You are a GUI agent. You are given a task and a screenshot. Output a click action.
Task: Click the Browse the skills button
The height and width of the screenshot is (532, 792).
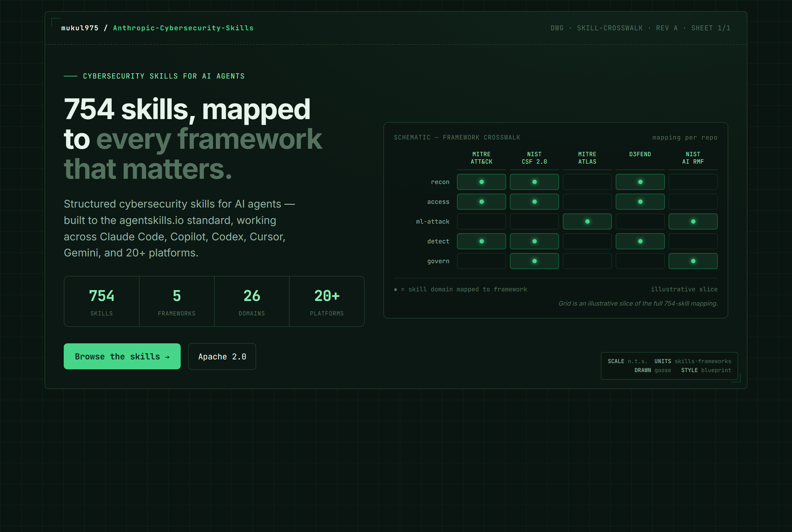pos(122,356)
